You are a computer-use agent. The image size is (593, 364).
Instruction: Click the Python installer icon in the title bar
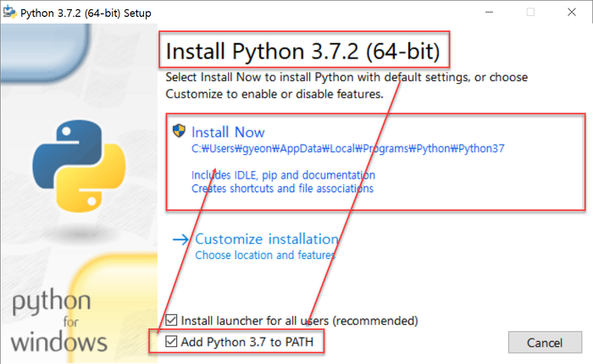click(x=9, y=13)
